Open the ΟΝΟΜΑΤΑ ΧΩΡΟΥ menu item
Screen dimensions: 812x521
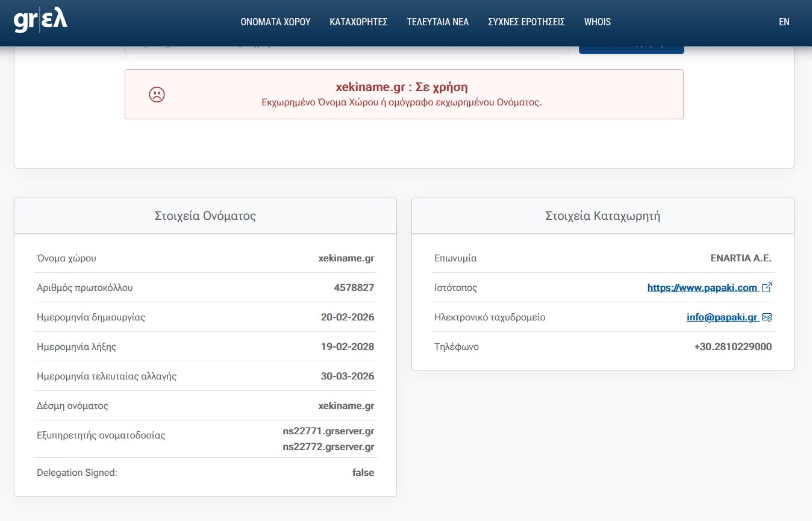coord(275,22)
